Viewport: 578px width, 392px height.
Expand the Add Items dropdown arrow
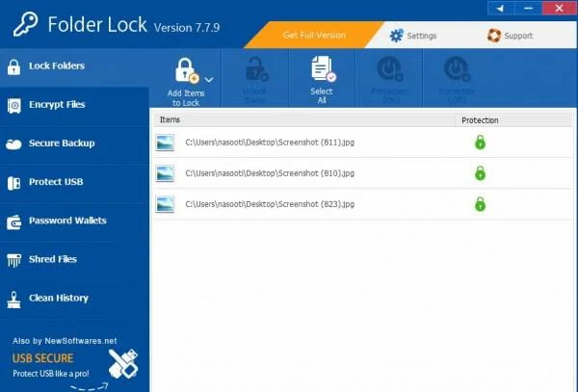point(209,80)
